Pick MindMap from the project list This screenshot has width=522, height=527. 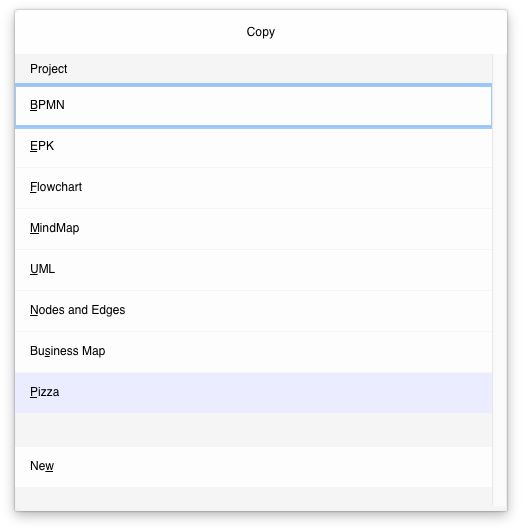pyautogui.click(x=253, y=229)
